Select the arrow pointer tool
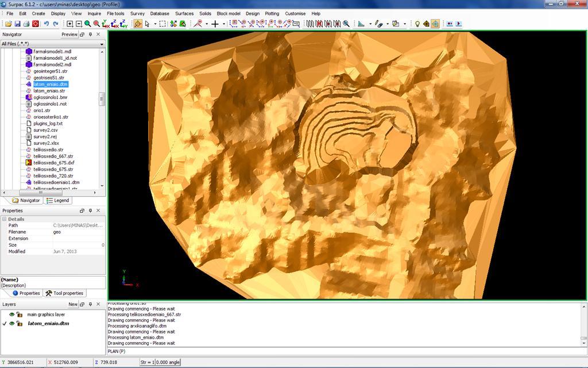The height and width of the screenshot is (368, 588). click(148, 24)
